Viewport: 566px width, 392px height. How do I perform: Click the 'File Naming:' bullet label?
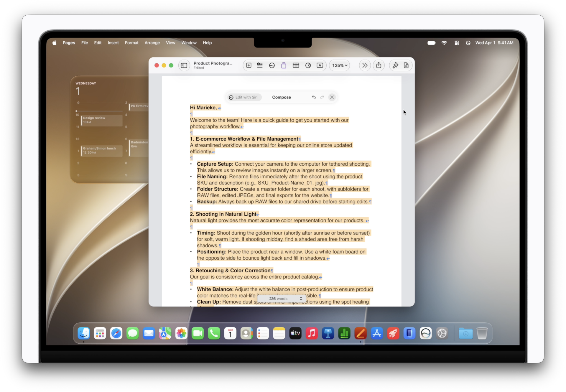click(212, 177)
